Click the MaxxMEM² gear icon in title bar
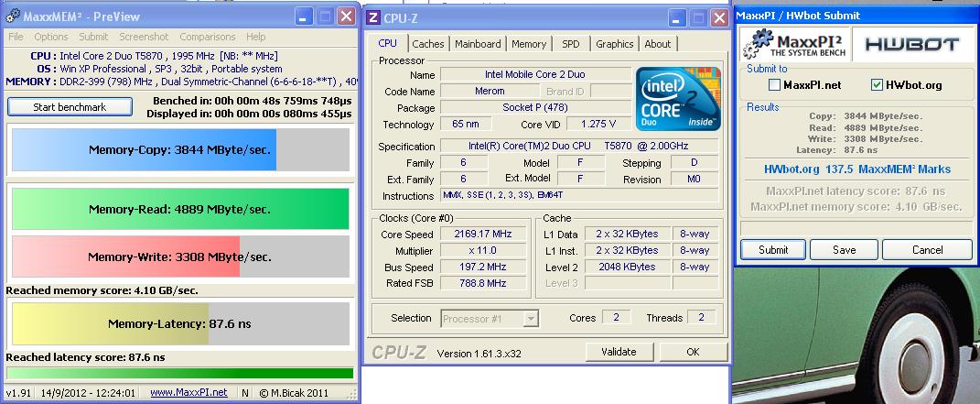This screenshot has width=980, height=404. tap(13, 16)
